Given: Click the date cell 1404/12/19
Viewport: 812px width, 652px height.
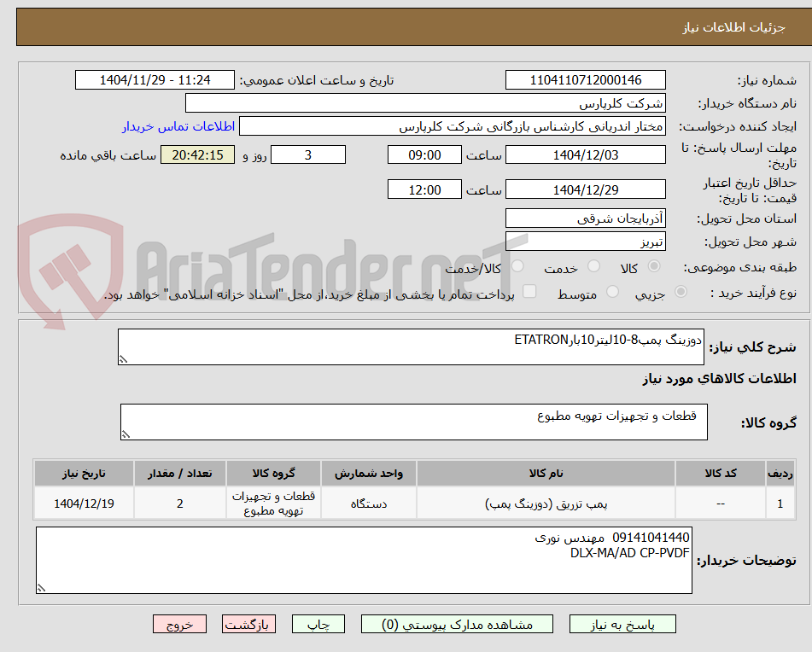Looking at the screenshot, I should tap(84, 504).
